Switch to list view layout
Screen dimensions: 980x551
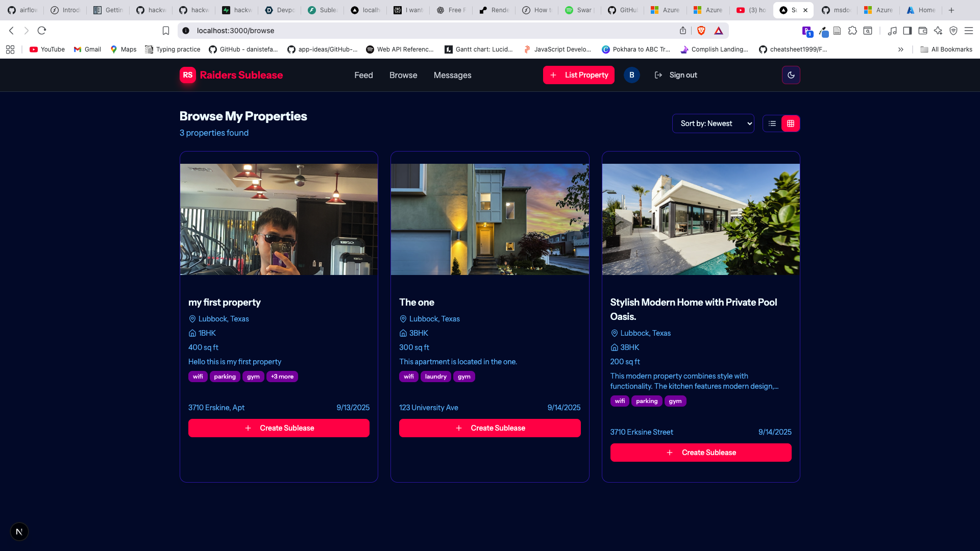coord(772,123)
